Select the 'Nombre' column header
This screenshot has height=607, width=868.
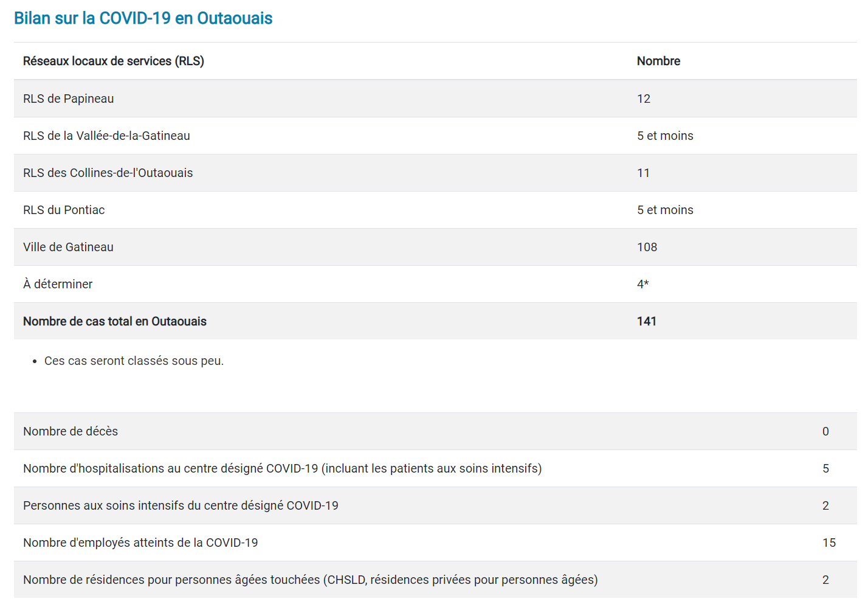click(x=658, y=61)
